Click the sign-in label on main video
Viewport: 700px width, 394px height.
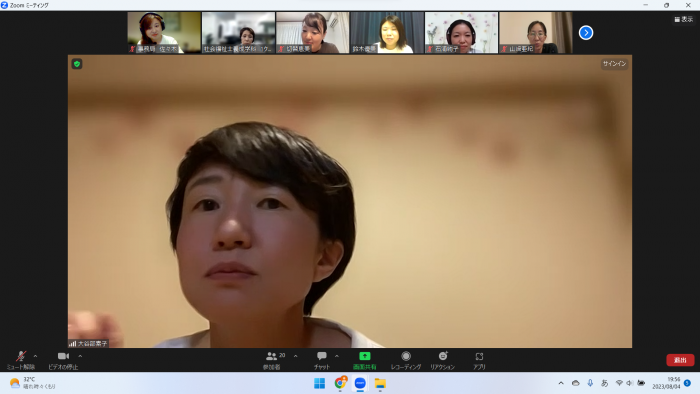coord(614,63)
